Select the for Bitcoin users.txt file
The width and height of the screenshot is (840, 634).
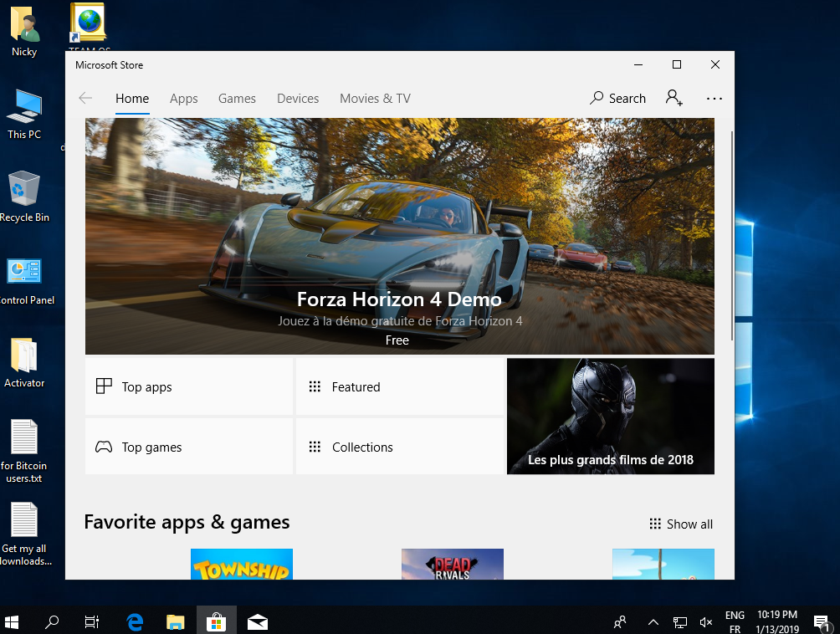pyautogui.click(x=24, y=451)
